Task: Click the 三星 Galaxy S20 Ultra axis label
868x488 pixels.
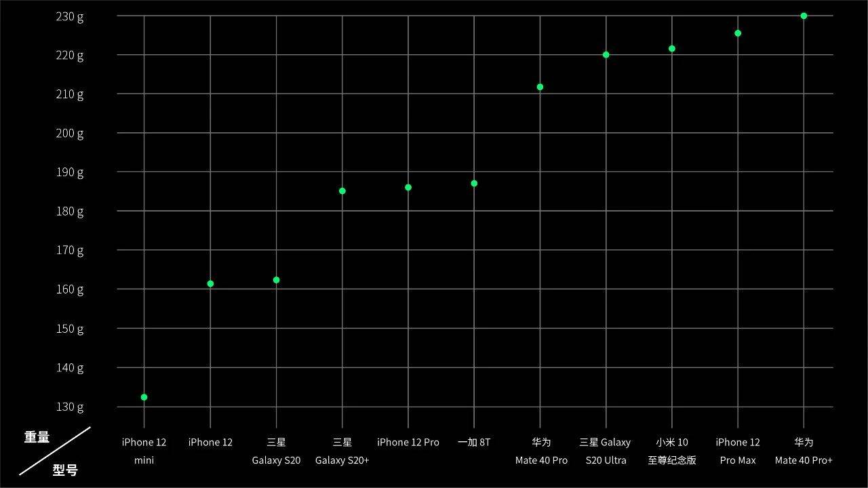Action: coord(605,451)
